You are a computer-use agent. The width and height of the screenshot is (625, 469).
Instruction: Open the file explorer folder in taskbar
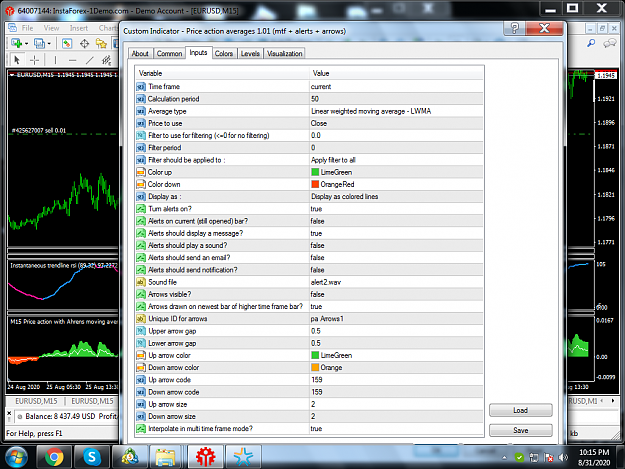click(x=165, y=457)
